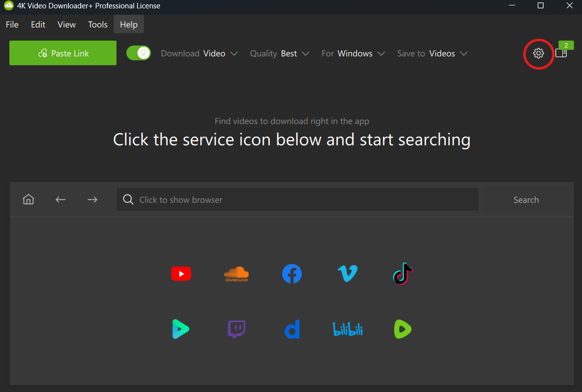Click the Vimeo service icon
The image size is (582, 392).
347,274
